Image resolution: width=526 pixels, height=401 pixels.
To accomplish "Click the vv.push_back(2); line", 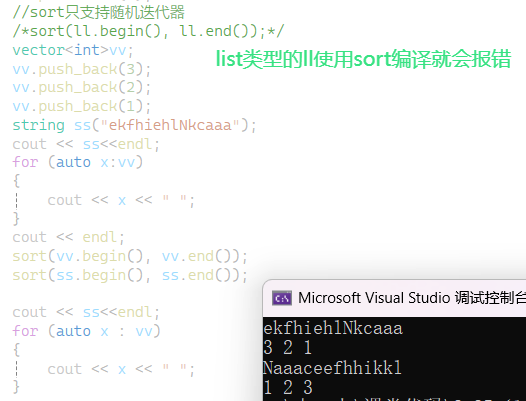I will pyautogui.click(x=82, y=88).
